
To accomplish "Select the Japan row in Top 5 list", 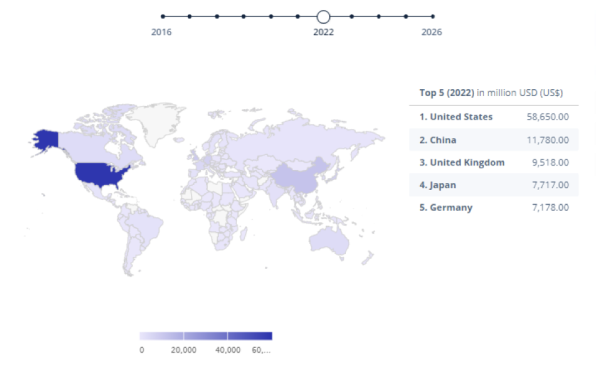I will 494,185.
